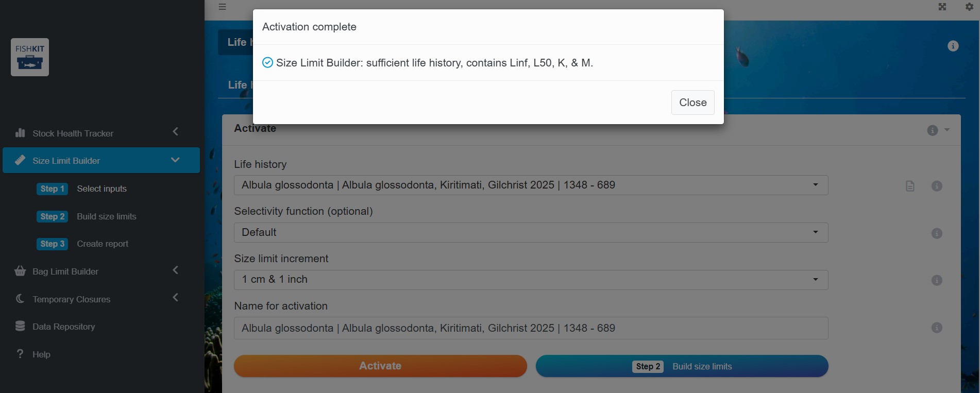Click the Name for activation field
This screenshot has width=980, height=393.
point(531,328)
